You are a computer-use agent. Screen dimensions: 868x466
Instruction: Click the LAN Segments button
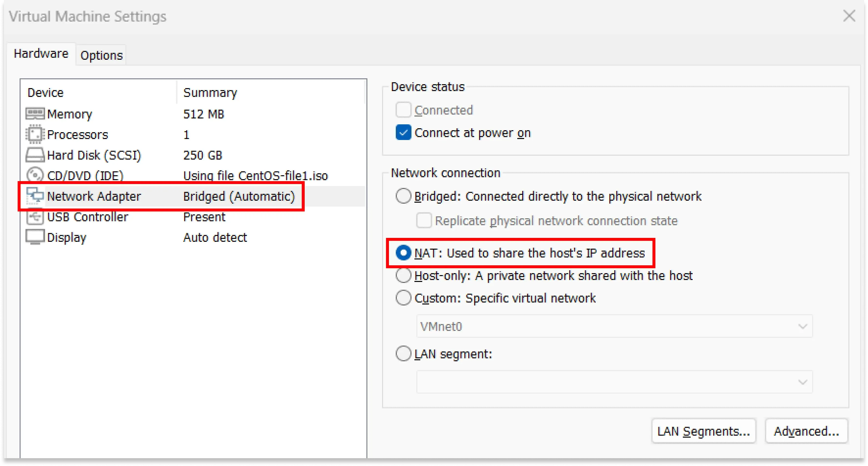coord(704,431)
